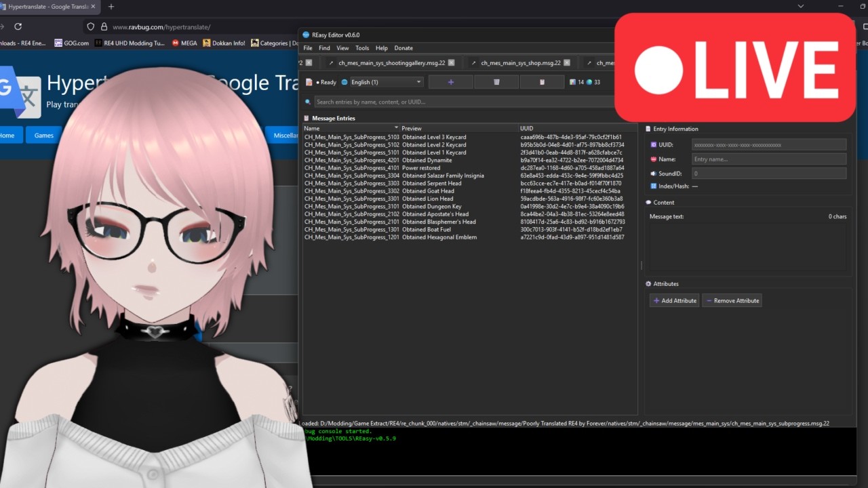
Task: Select CH_Mes_Main_Sys_SubProgress_2101 name cell
Action: coord(352,222)
